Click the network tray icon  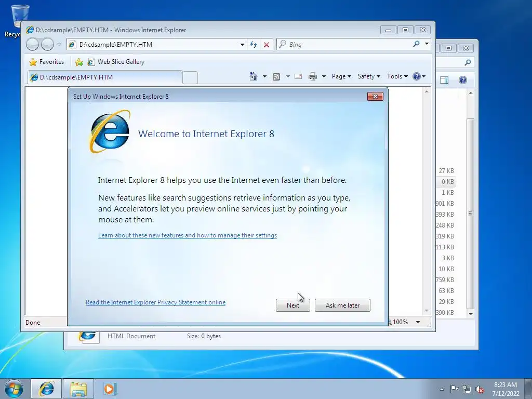pyautogui.click(x=467, y=389)
